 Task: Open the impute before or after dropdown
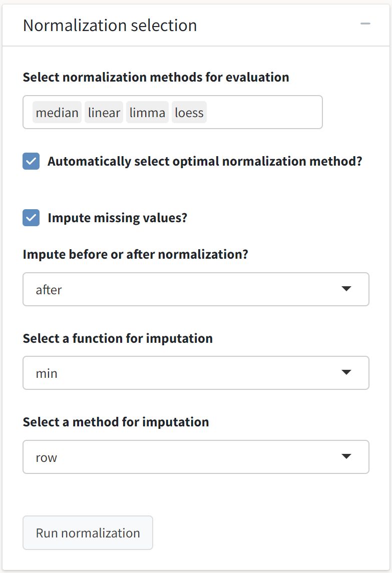tap(185, 289)
